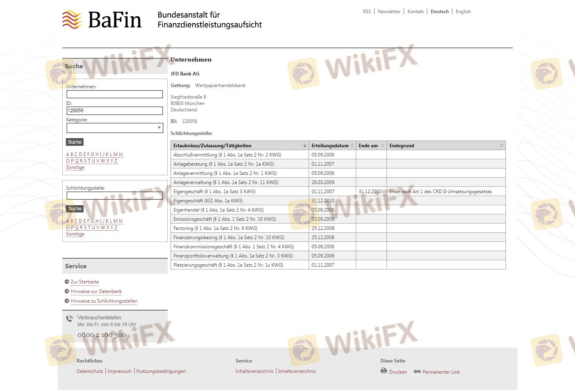575x392 pixels.
Task: Sort table by Erteilungsdatum column
Action: coord(352,146)
